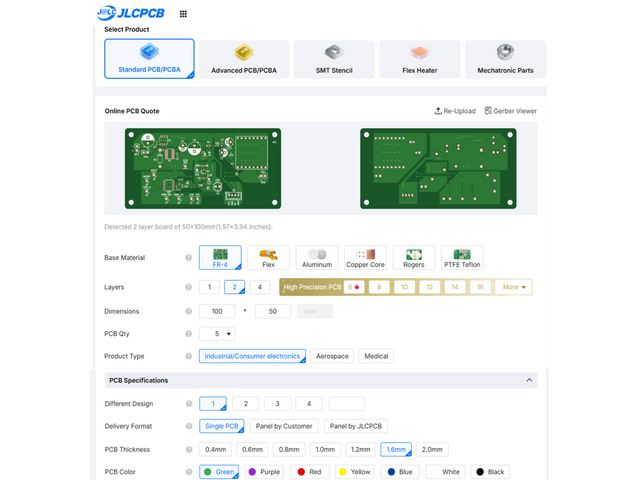The width and height of the screenshot is (640, 480).
Task: Set PCB thickness to 2.0mm
Action: tap(432, 449)
